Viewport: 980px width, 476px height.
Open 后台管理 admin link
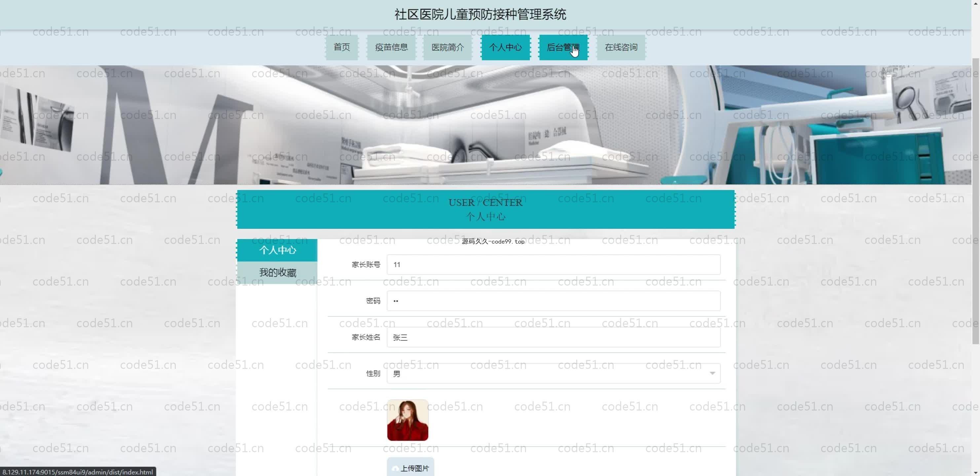coord(563,47)
